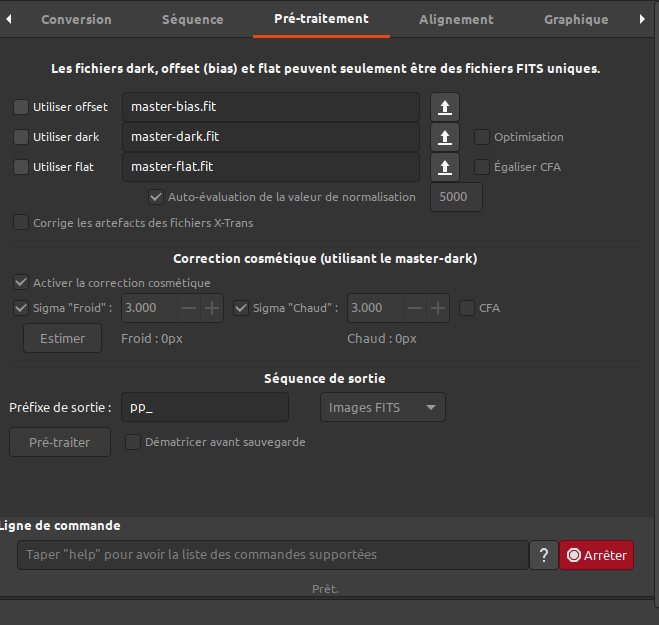Click the Estimer button
Screen dimensions: 659x625
pyautogui.click(x=62, y=338)
